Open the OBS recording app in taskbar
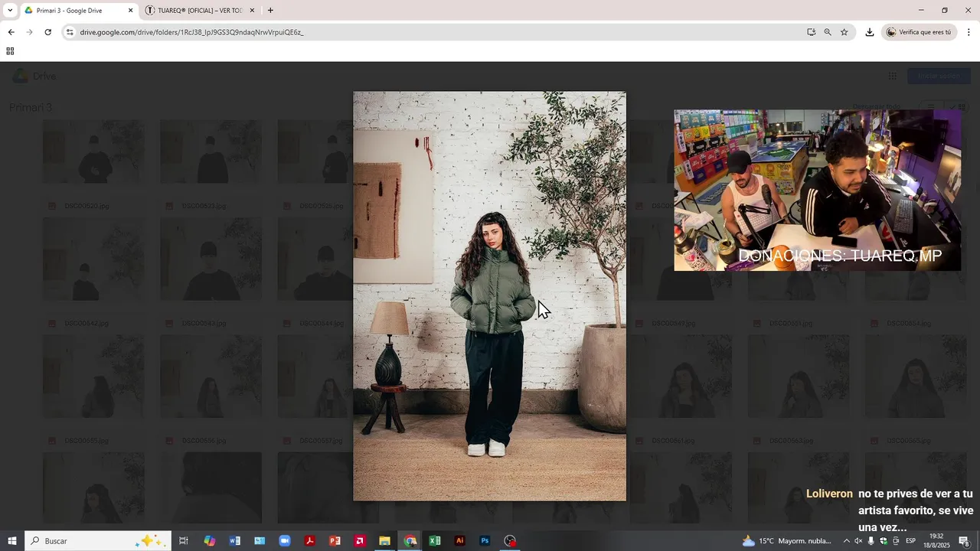This screenshot has width=980, height=551. tap(510, 541)
